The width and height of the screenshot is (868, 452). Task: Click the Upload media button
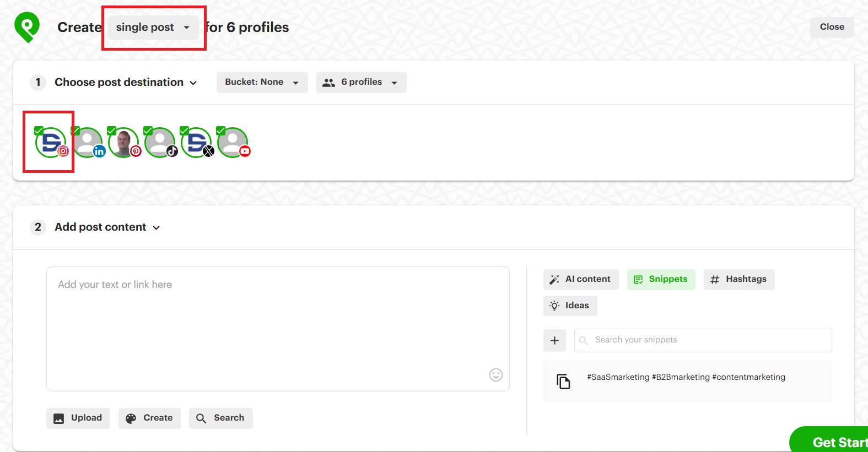[x=78, y=418]
